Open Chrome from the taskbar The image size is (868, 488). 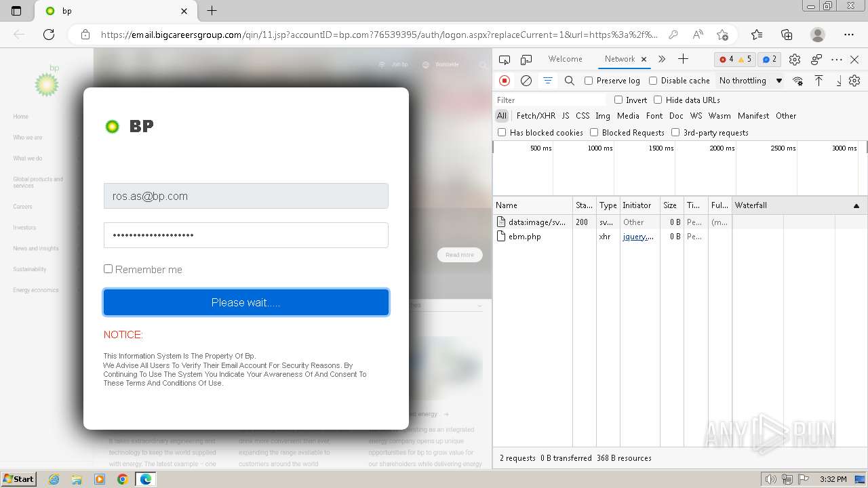coord(122,479)
